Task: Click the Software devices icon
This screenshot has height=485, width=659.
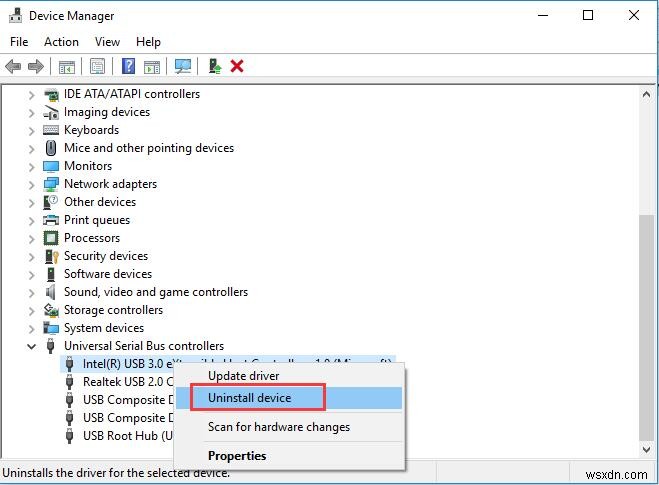Action: coord(51,274)
